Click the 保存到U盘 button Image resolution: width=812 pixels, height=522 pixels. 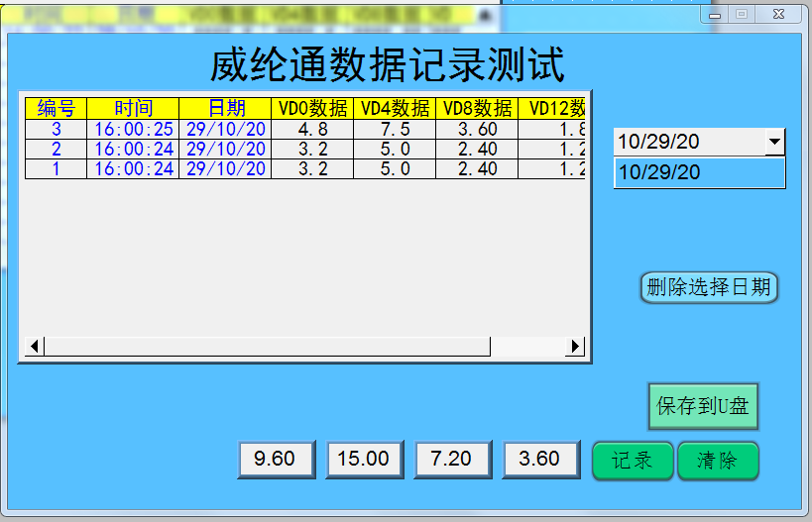tap(703, 406)
